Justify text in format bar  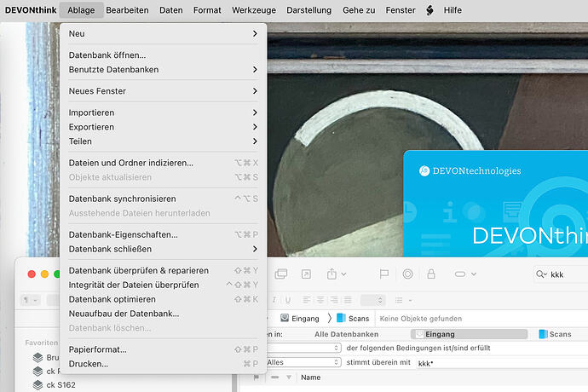click(x=348, y=300)
